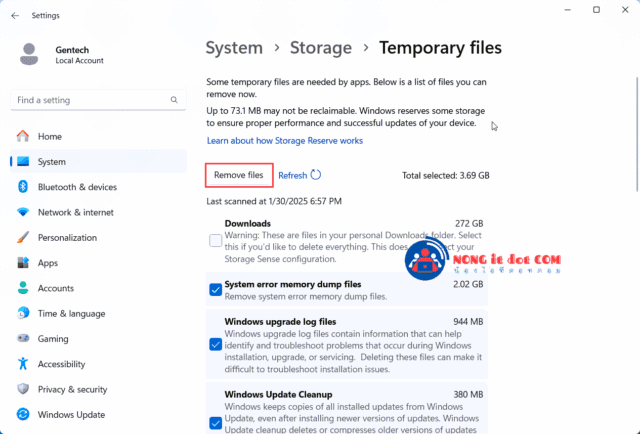Open Time & language settings
The image size is (640, 434).
(x=99, y=314)
